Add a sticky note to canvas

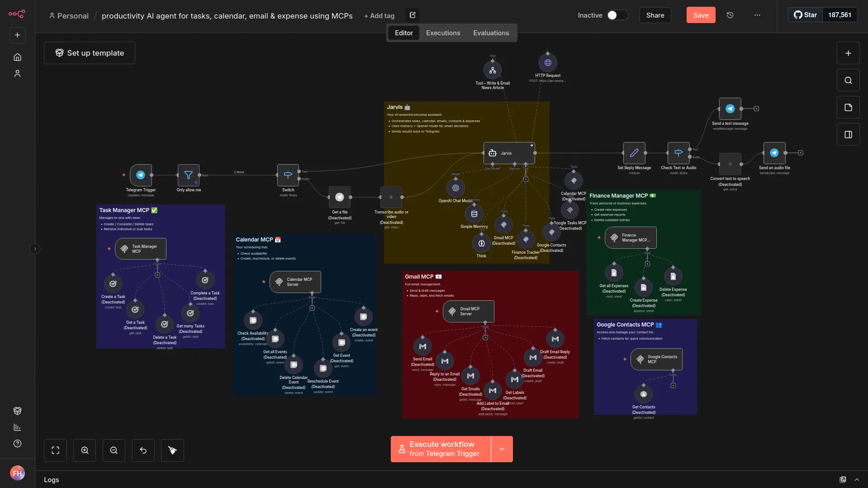click(848, 108)
